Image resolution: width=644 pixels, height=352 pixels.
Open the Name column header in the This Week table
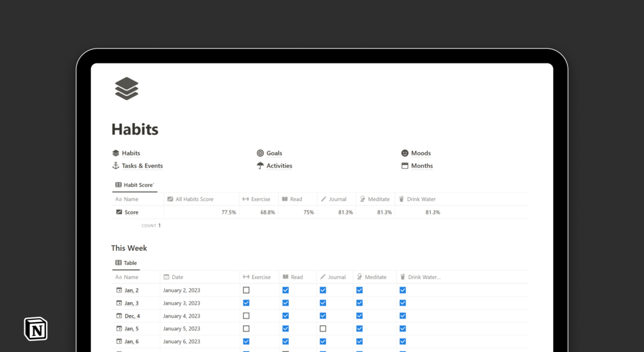136,277
